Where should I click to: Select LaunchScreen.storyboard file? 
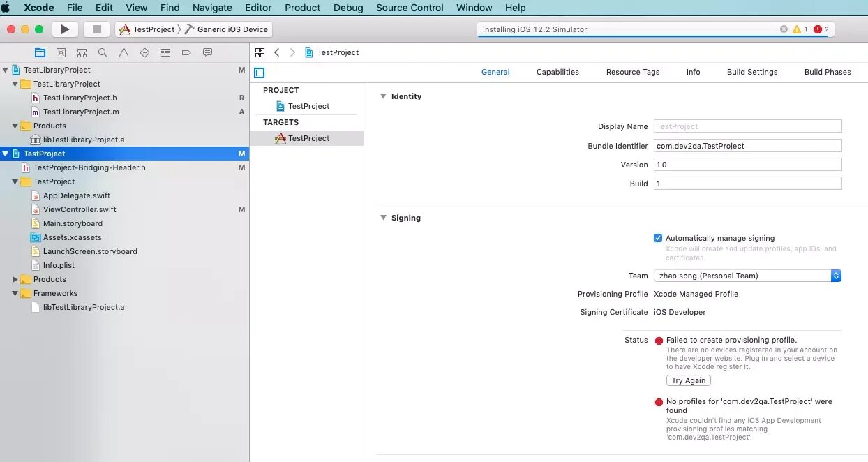coord(90,251)
